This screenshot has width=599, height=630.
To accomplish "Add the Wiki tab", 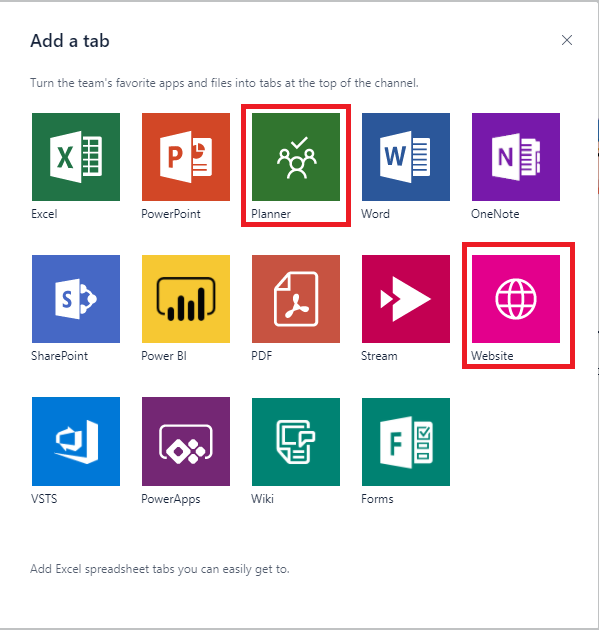I will 296,442.
